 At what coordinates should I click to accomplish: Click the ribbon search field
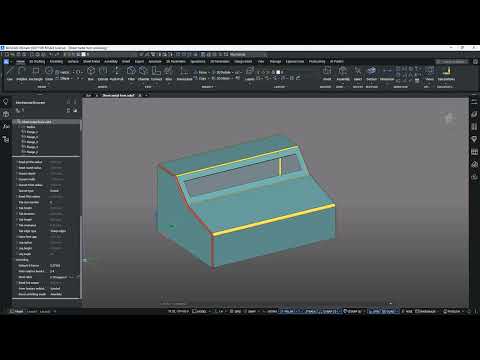click(x=453, y=62)
